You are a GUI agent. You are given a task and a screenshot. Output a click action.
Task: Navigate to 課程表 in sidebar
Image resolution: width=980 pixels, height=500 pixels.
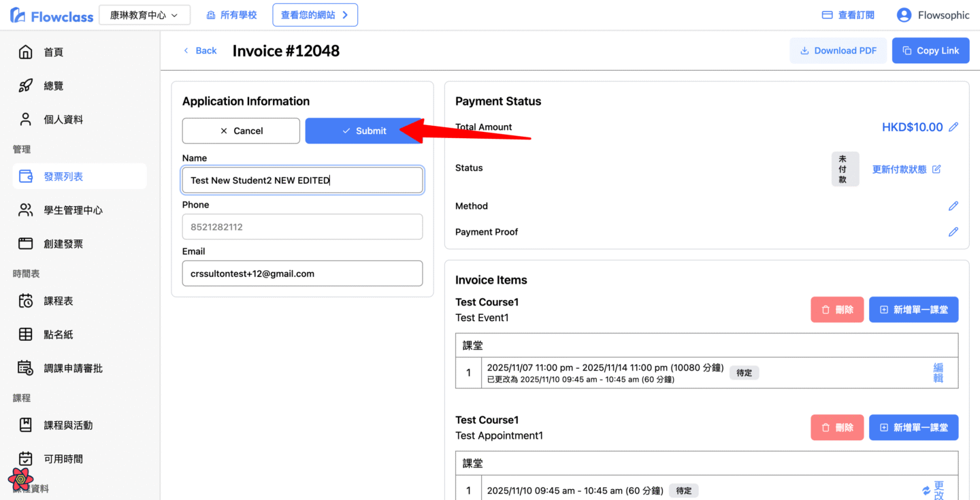point(59,301)
